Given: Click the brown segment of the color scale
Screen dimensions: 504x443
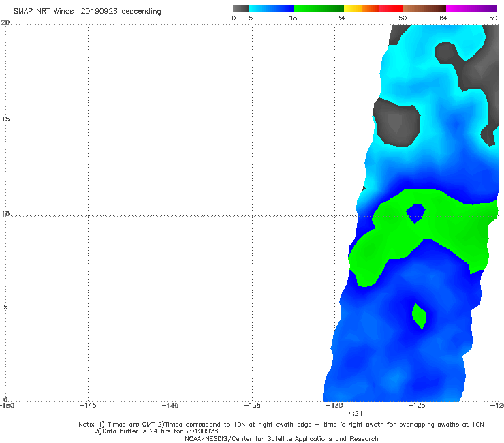Looking at the screenshot, I should (424, 8).
